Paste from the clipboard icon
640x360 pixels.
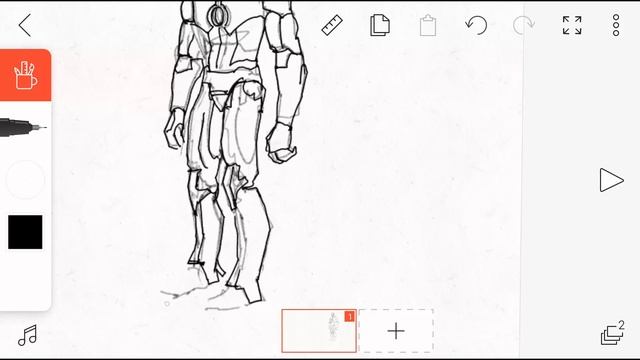click(x=428, y=25)
